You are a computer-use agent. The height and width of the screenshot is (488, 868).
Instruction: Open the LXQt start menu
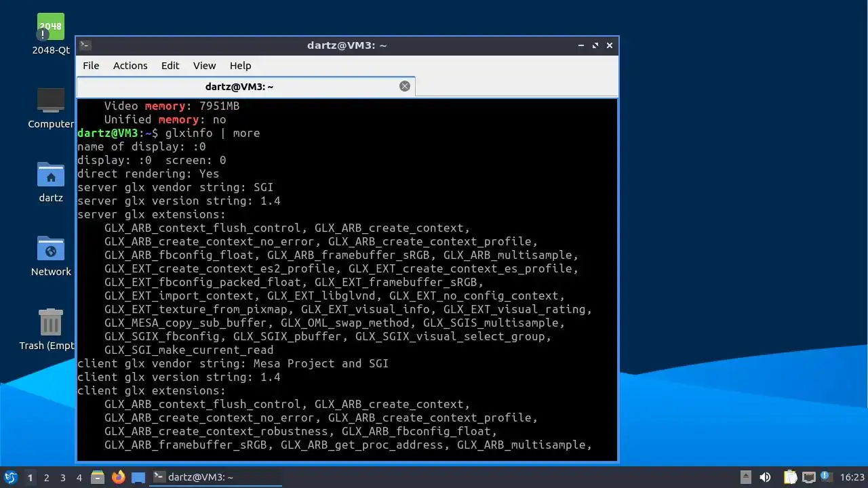click(x=10, y=477)
